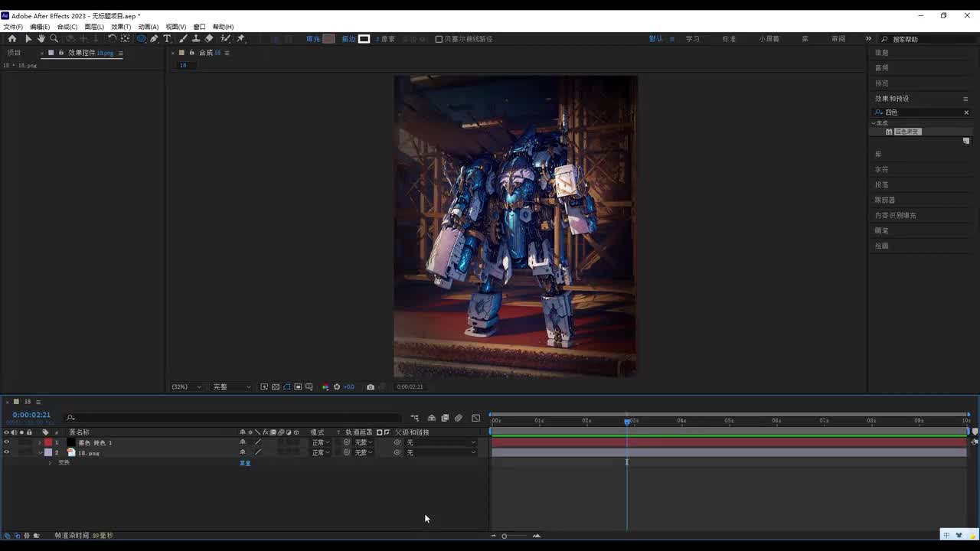The image size is (980, 551).
Task: Open the Edit menu
Action: [x=40, y=27]
